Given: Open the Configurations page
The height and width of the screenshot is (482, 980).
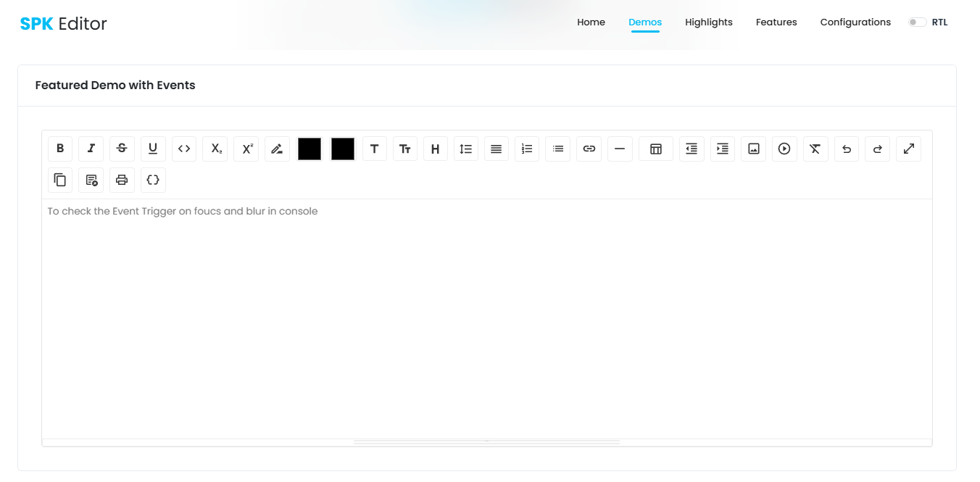Looking at the screenshot, I should click(x=855, y=22).
